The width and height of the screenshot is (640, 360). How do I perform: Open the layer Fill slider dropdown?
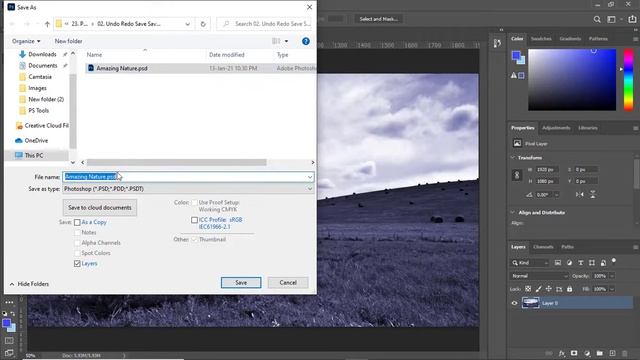tap(612, 289)
